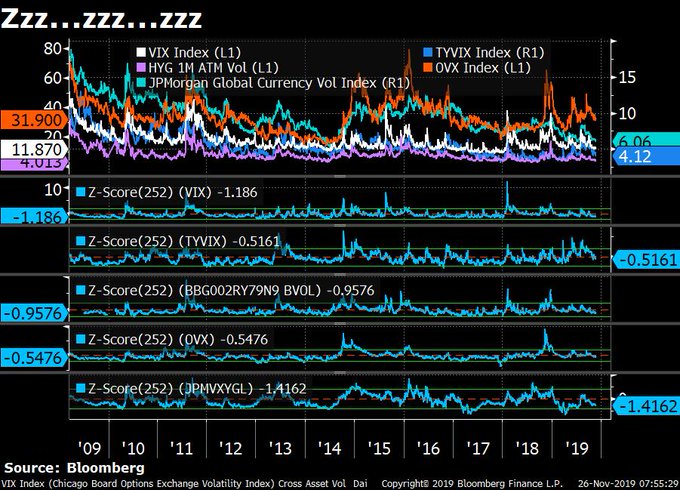Click the 80 left-axis tick label
The image size is (680, 490).
(52, 49)
